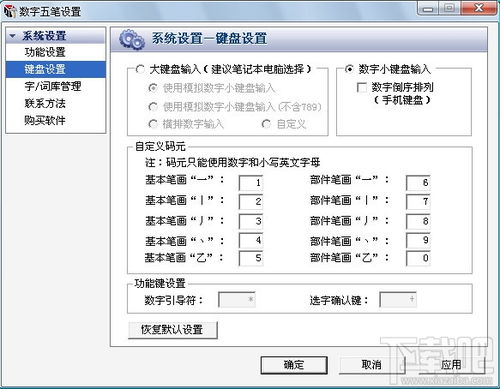Click the 取消 button
500x389 pixels.
click(x=372, y=365)
